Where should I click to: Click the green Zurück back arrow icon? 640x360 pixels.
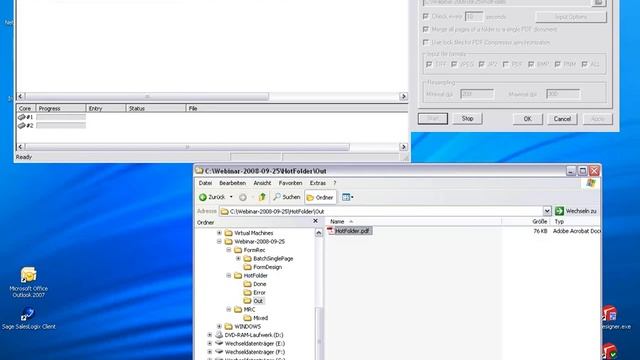click(x=203, y=197)
